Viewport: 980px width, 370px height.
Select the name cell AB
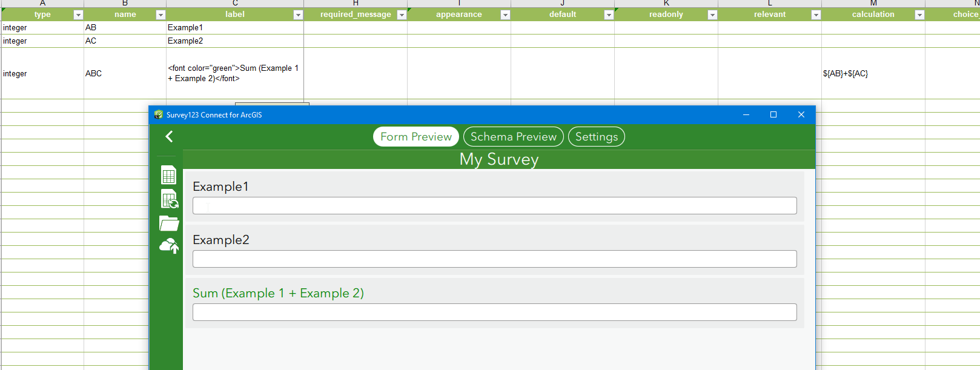(125, 27)
